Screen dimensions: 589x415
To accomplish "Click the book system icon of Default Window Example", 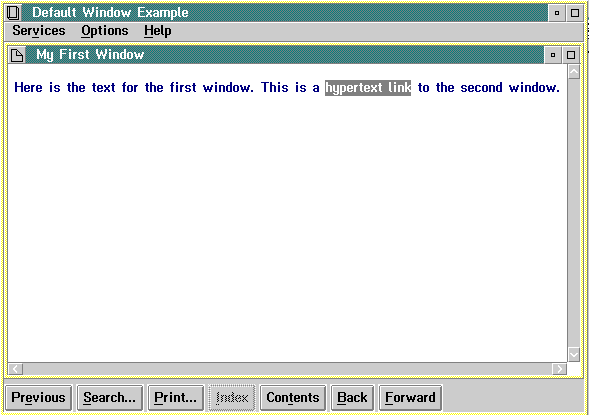I will pyautogui.click(x=13, y=13).
